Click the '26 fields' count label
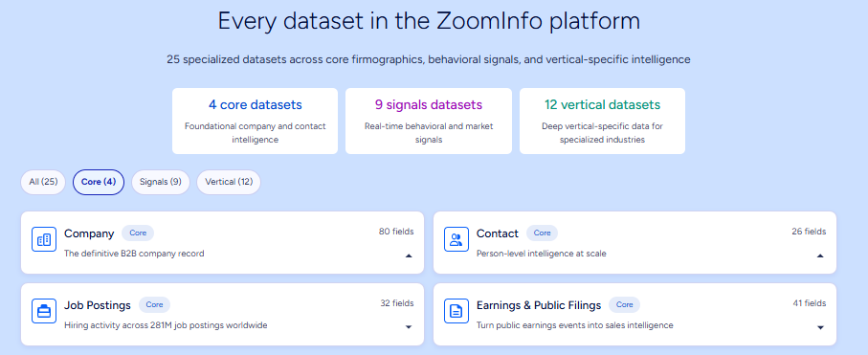This screenshot has width=868, height=355. pos(809,232)
